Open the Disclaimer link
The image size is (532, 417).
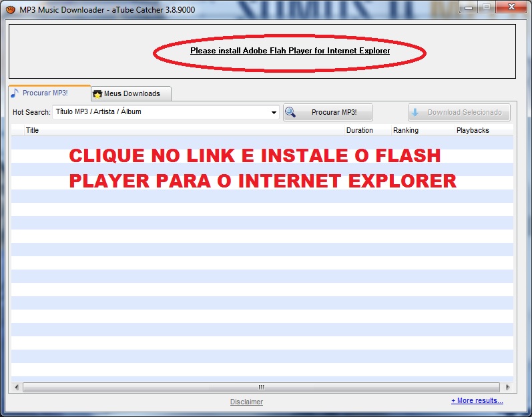(246, 402)
